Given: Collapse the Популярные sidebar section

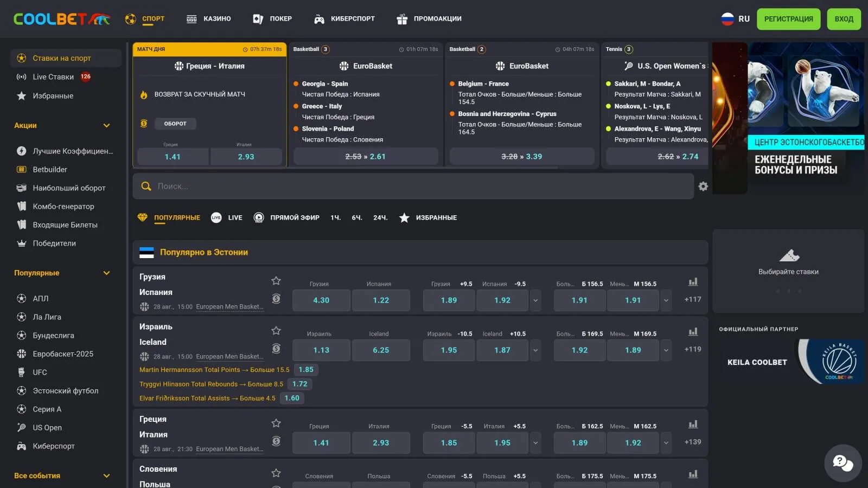Looking at the screenshot, I should (106, 273).
